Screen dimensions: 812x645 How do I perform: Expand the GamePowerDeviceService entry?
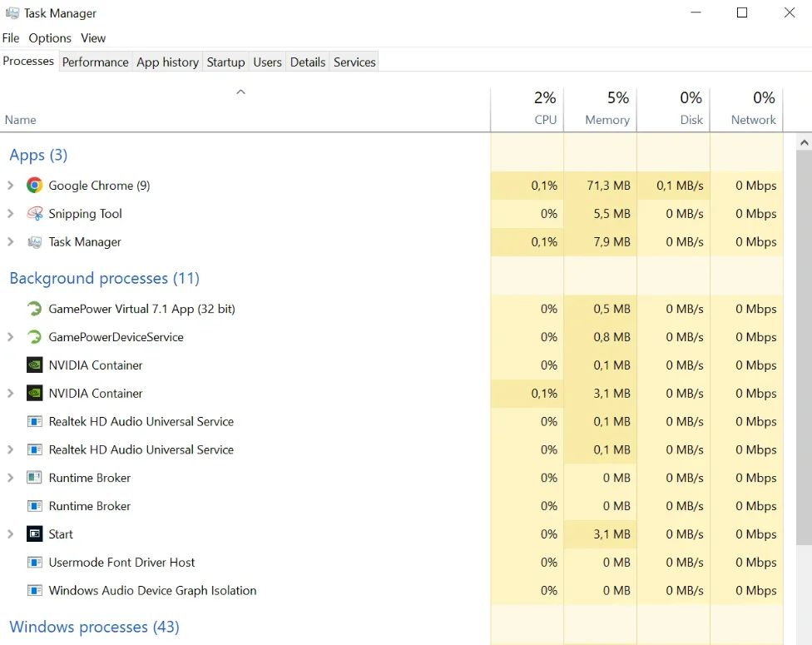(11, 337)
